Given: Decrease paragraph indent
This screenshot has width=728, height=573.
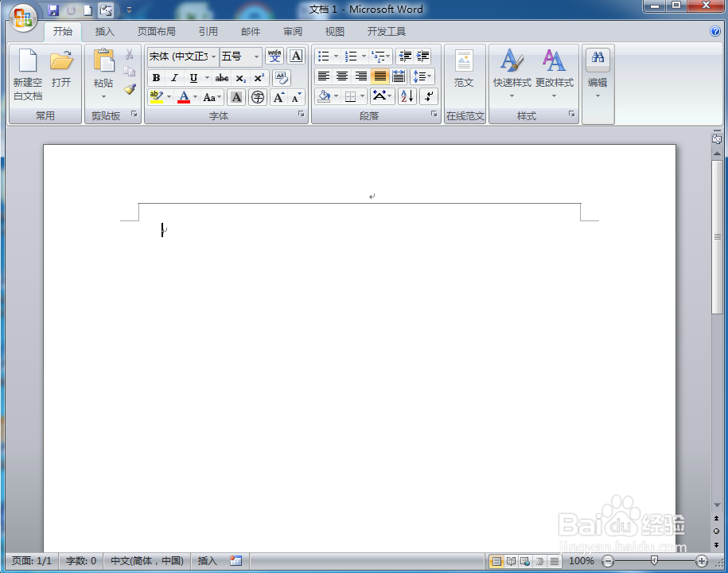Looking at the screenshot, I should 405,57.
